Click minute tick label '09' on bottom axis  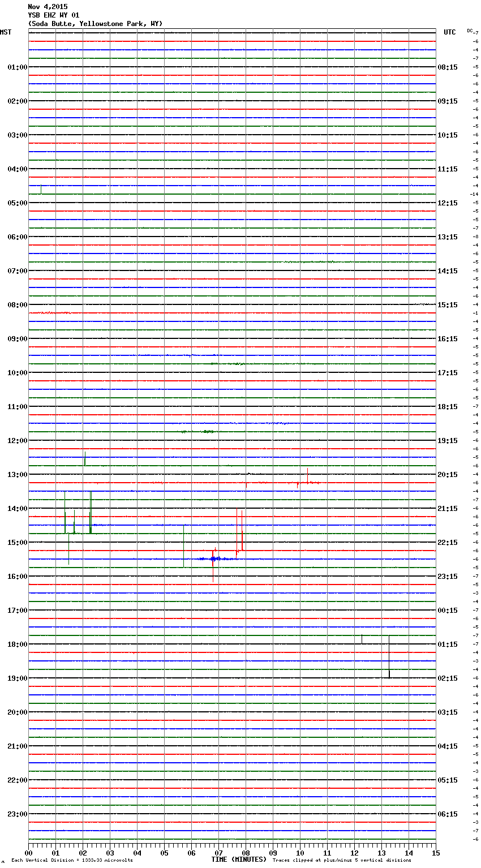click(x=273, y=853)
